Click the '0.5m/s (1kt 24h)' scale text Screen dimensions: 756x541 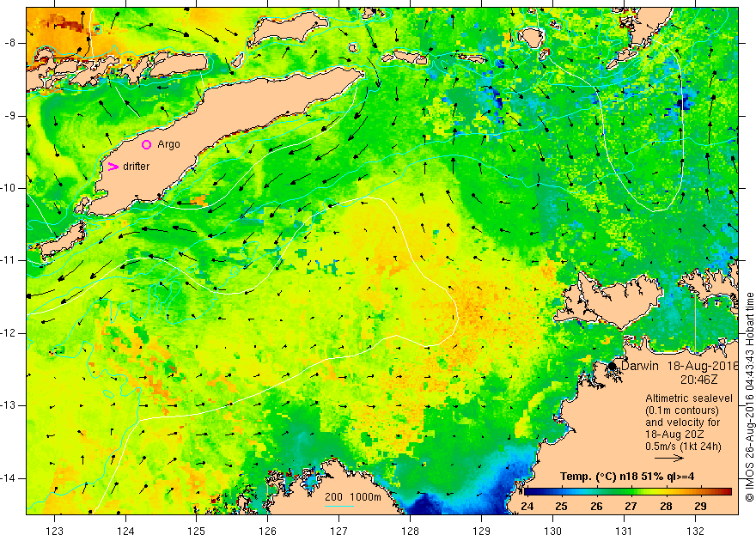683,447
